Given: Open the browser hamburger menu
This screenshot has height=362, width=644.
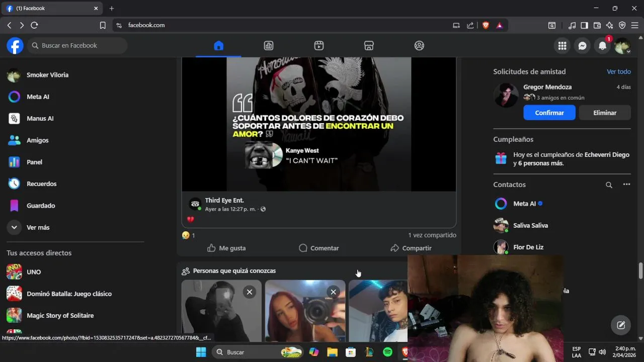Looking at the screenshot, I should (635, 25).
